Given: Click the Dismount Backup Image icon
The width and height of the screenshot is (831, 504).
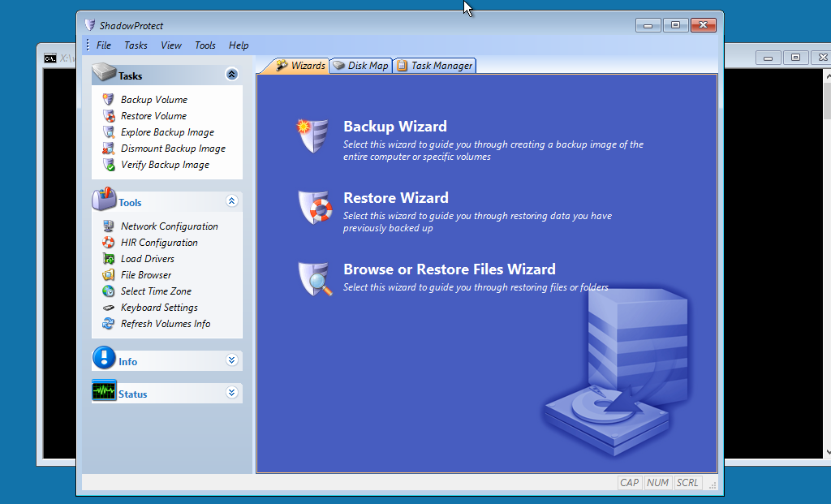Looking at the screenshot, I should point(108,149).
